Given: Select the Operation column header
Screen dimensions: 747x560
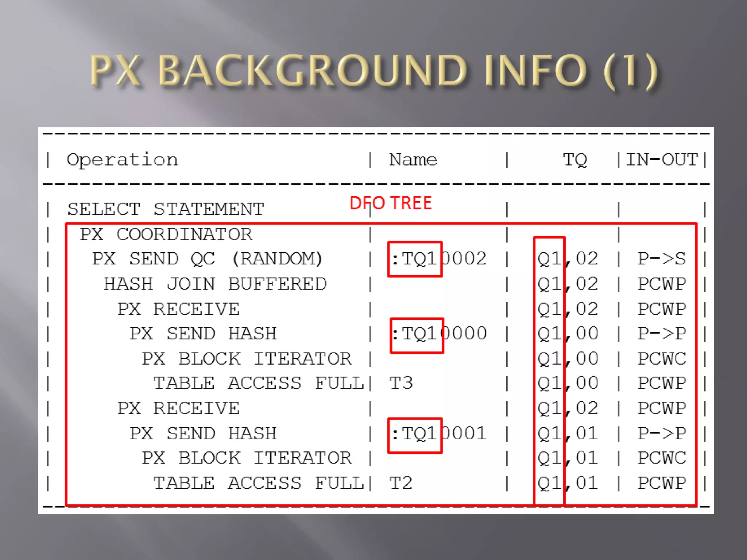Looking at the screenshot, I should pyautogui.click(x=123, y=160).
